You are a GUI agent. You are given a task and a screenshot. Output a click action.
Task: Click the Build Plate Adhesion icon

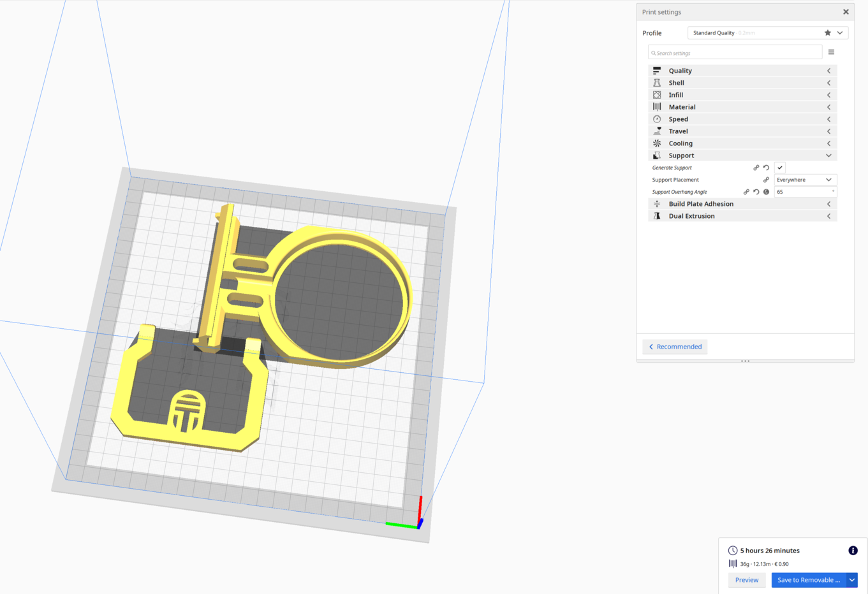point(657,204)
